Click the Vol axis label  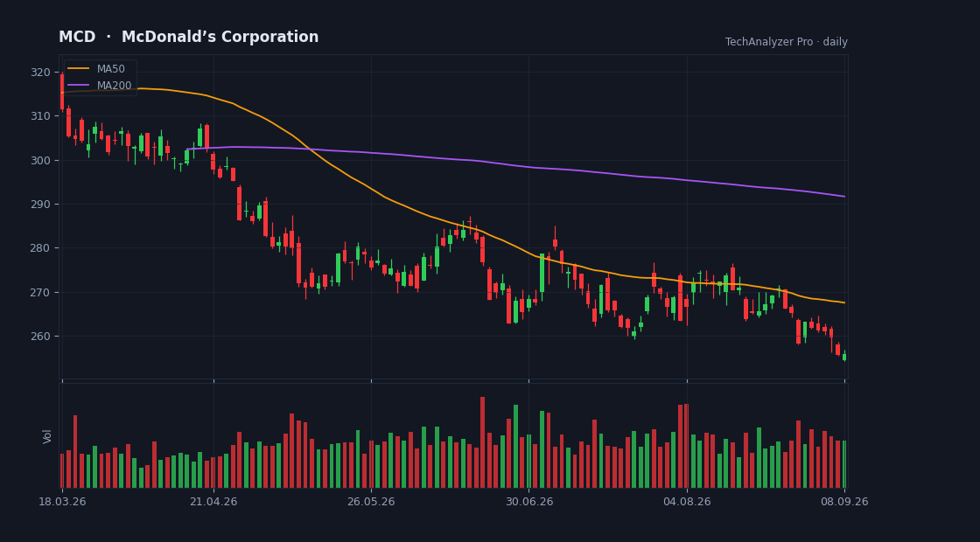47,436
